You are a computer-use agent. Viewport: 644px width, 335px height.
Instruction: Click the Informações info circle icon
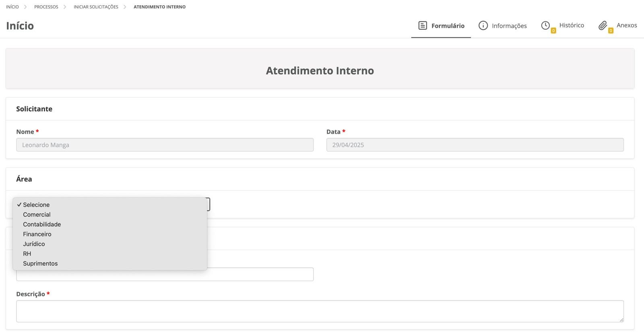click(x=483, y=25)
